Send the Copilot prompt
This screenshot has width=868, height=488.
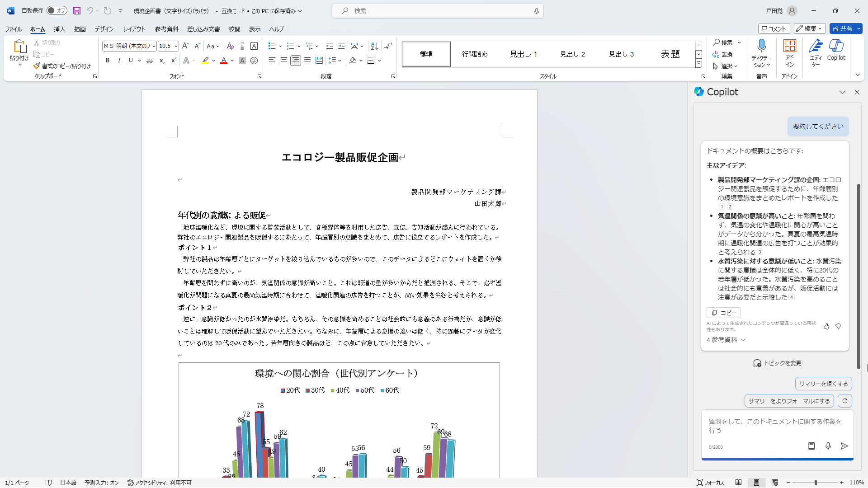[844, 446]
